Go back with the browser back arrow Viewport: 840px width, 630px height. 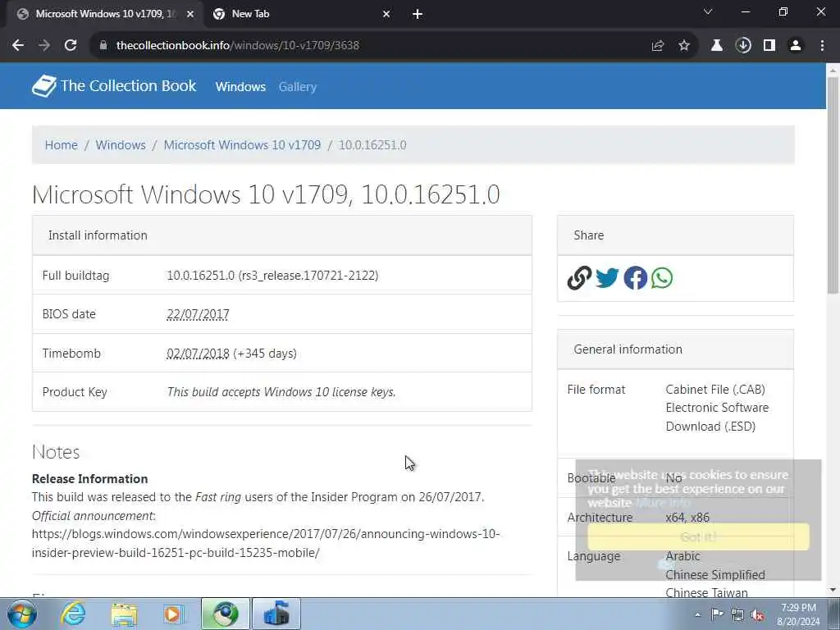(18, 46)
